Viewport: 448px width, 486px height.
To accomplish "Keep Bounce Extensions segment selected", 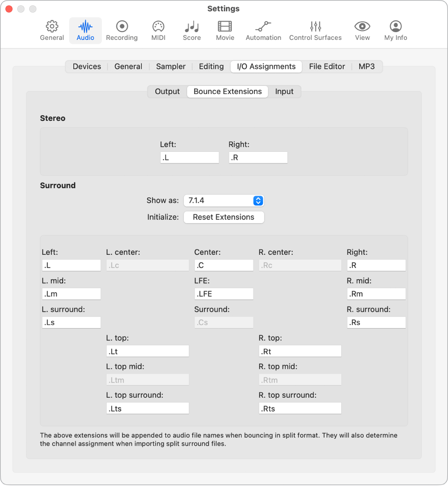I will tap(227, 92).
